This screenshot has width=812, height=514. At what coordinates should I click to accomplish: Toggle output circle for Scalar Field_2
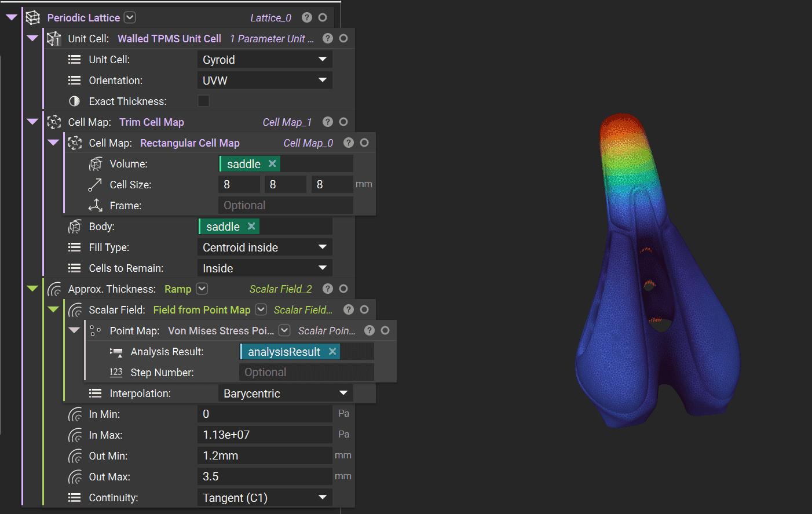(x=343, y=289)
